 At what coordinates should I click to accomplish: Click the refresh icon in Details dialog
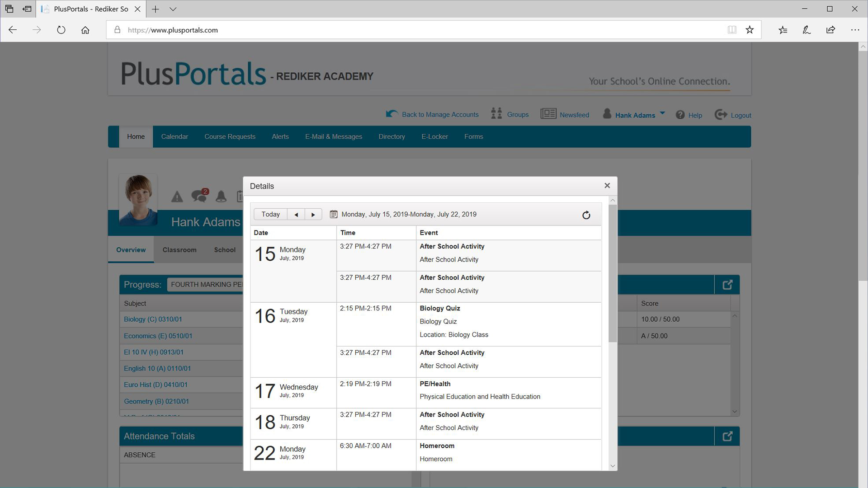(x=586, y=215)
